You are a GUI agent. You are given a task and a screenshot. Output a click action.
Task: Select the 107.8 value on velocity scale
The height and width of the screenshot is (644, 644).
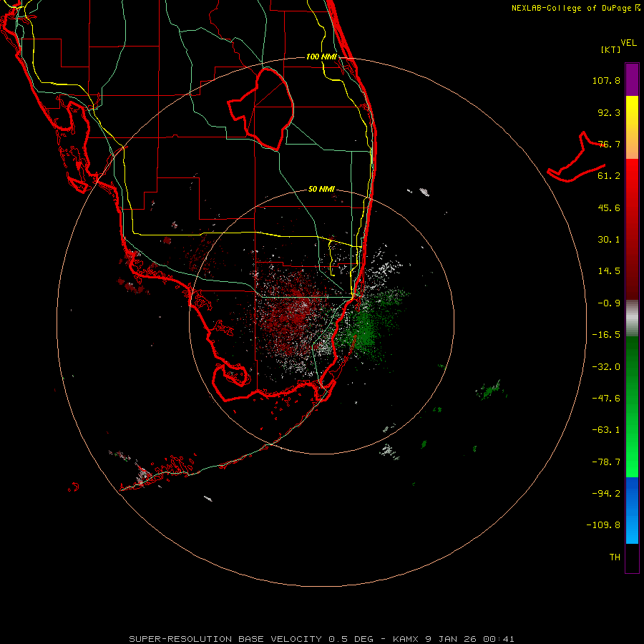606,80
